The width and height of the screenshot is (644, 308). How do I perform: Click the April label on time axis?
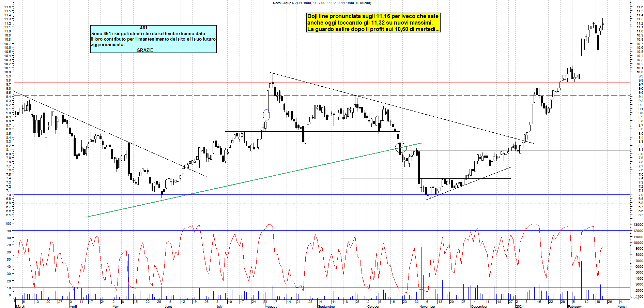(73, 306)
